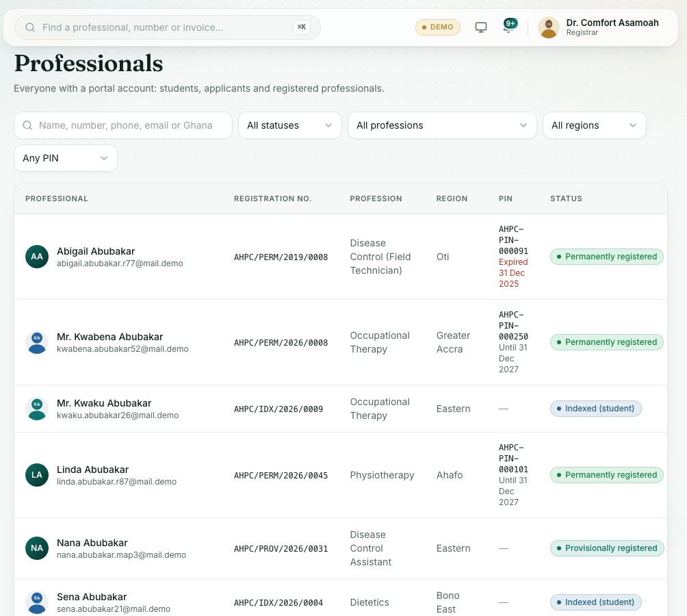
Task: Click email kwabena.abubakar52@mail.demo
Action: click(122, 349)
